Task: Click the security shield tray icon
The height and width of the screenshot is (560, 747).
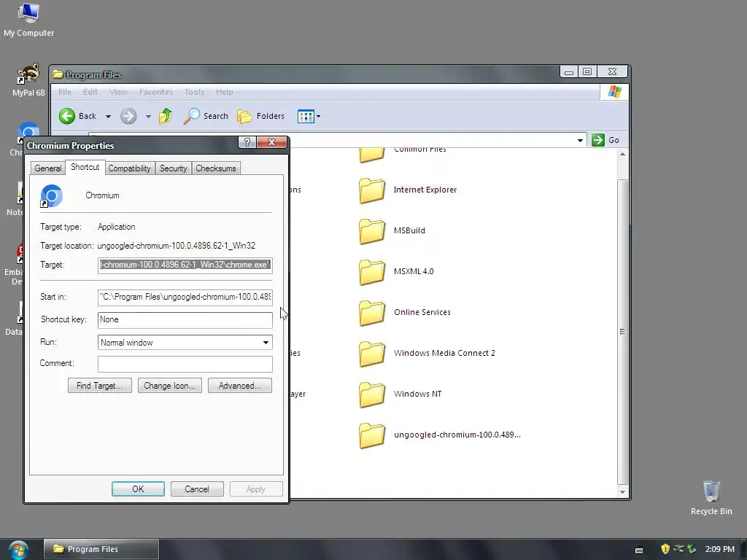Action: 665,549
